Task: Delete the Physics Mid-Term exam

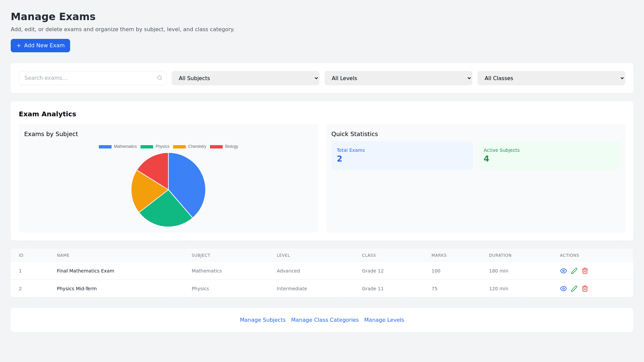Action: pos(585,289)
